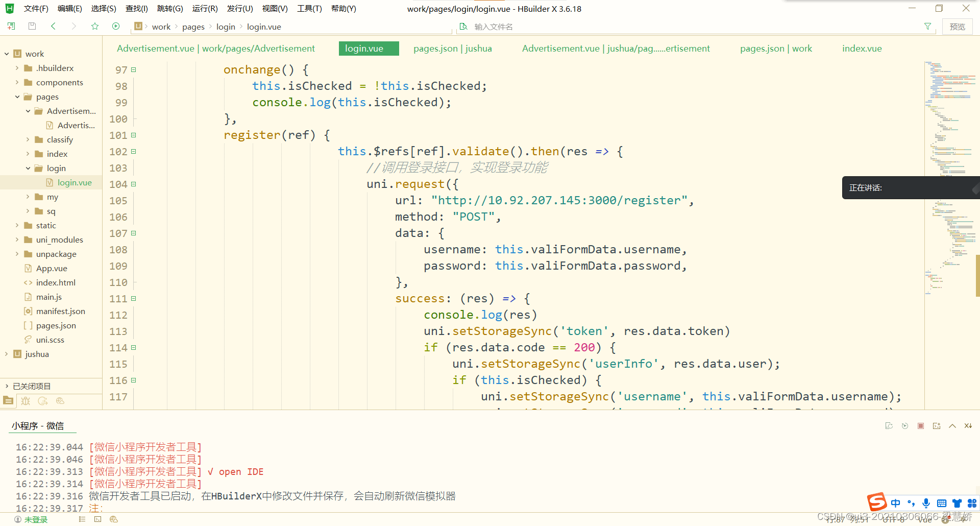Click the editor vertical scrollbar thumb
Screen dimensions: 980x526
[977, 276]
